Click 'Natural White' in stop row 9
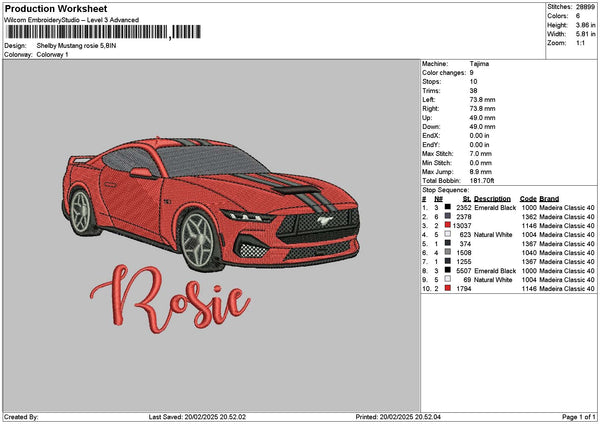600x424 pixels. pyautogui.click(x=493, y=279)
